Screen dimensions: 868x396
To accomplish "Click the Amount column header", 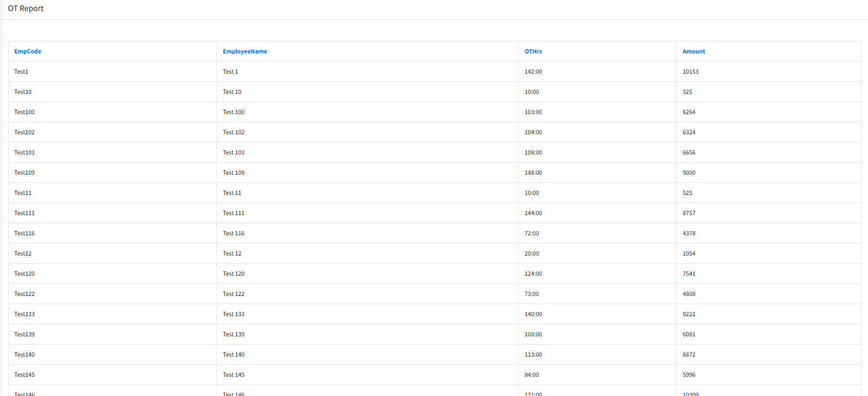I will [694, 51].
